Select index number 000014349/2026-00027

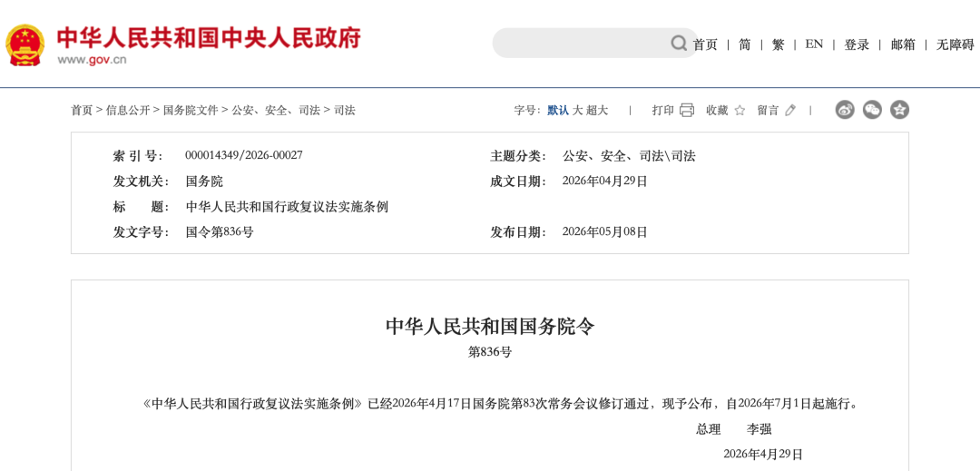tap(244, 155)
